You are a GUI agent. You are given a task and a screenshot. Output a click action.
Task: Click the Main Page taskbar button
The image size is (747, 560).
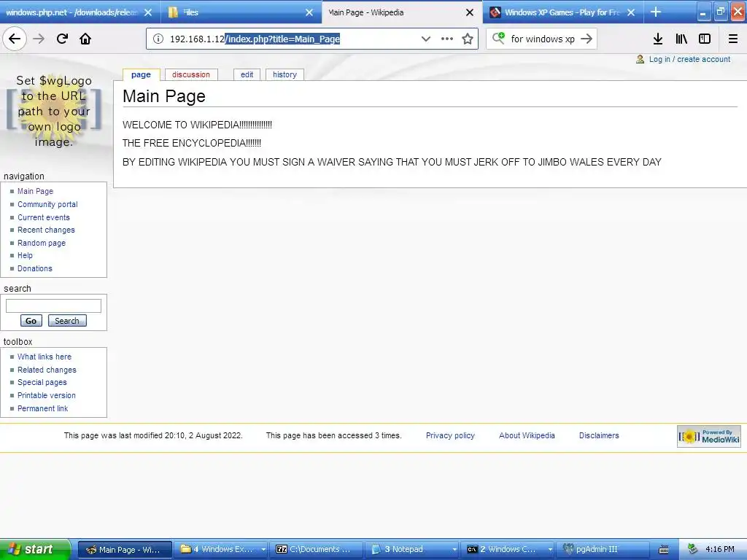coord(125,550)
